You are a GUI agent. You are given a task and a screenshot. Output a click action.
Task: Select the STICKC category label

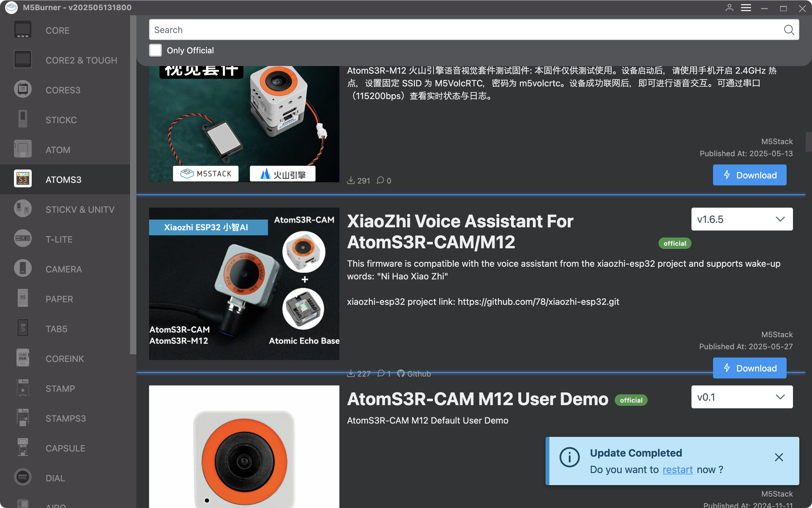pos(62,120)
